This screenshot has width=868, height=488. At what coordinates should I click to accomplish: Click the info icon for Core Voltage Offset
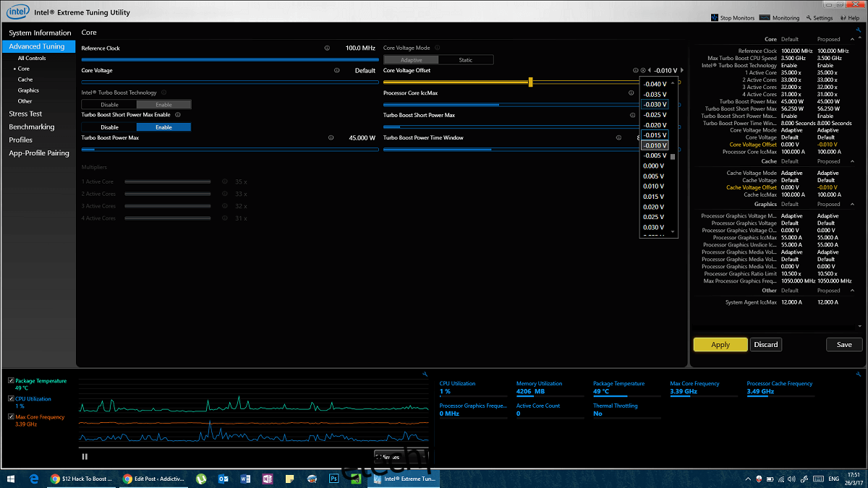[636, 70]
